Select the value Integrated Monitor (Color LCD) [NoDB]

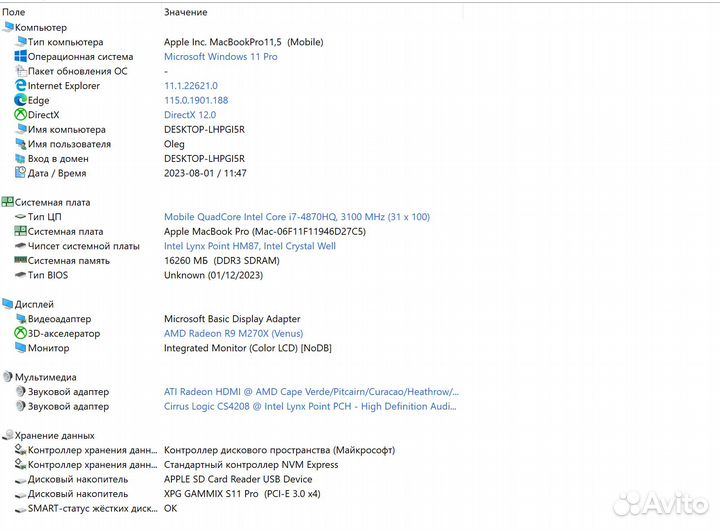coord(248,348)
